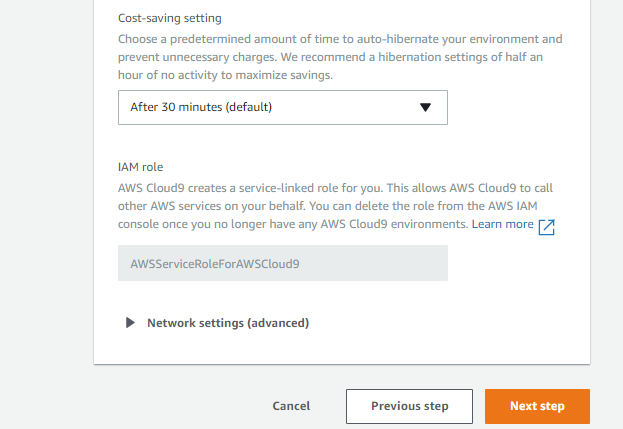Image resolution: width=623 pixels, height=429 pixels.
Task: Click the external link icon beside Learn more
Action: click(x=546, y=226)
